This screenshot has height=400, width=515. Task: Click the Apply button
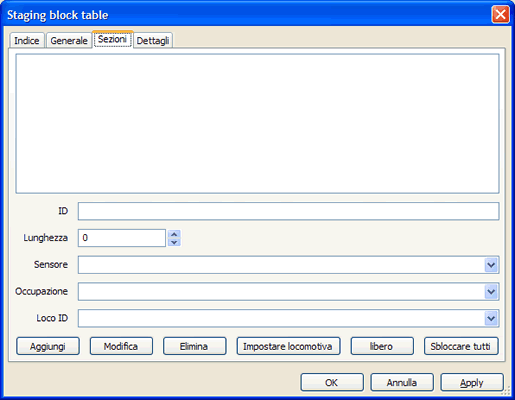(472, 382)
